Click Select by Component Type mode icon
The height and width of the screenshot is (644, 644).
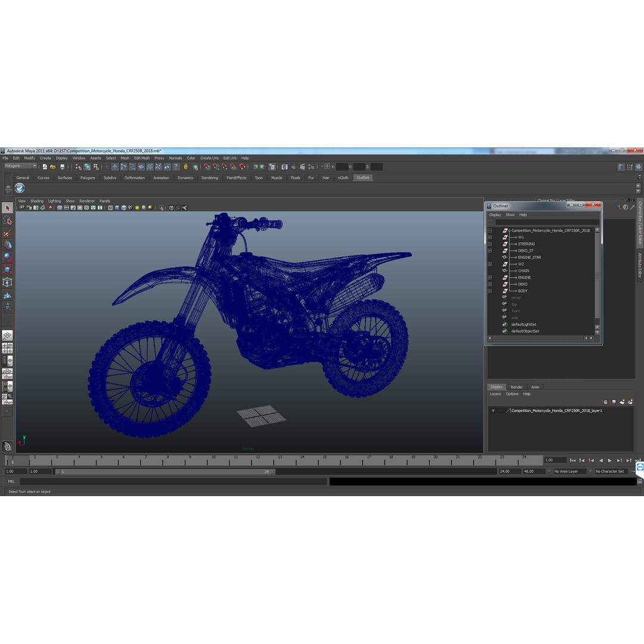[95, 167]
